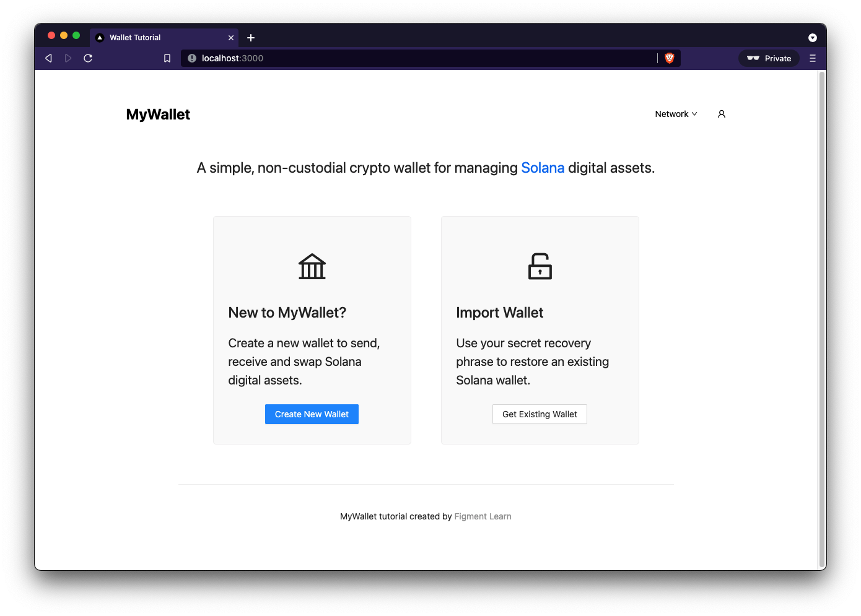The width and height of the screenshot is (861, 616).
Task: Click the browser forward arrow
Action: [x=68, y=58]
